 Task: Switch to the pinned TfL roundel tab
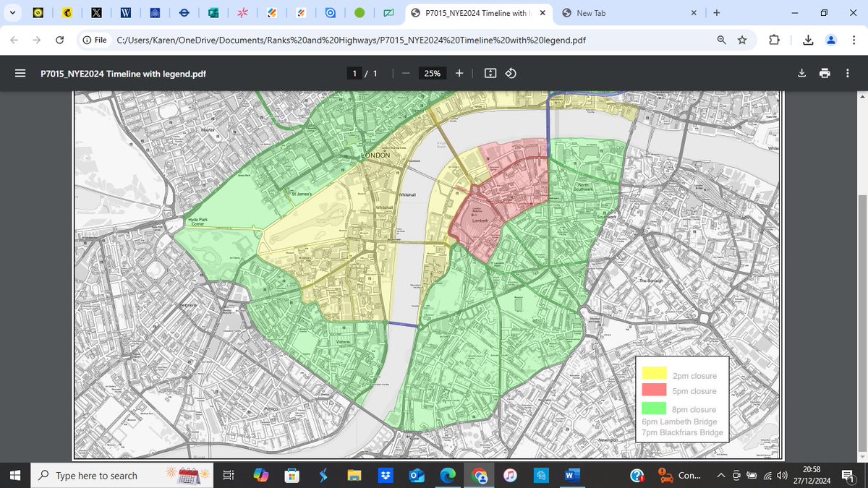[x=184, y=13]
